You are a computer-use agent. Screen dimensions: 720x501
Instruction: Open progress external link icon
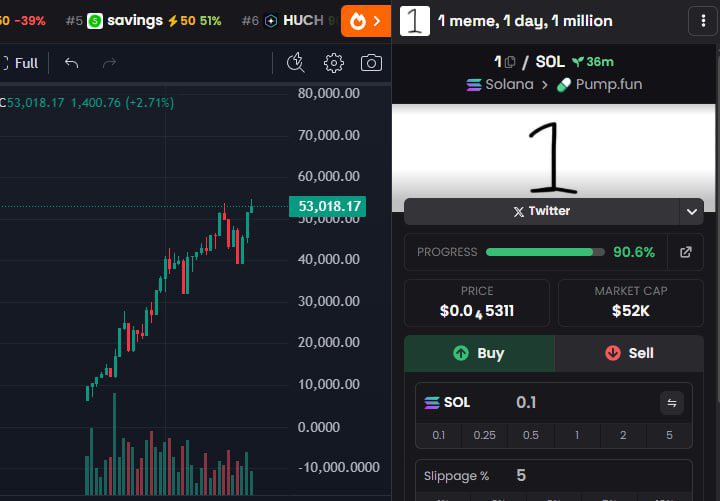point(686,252)
